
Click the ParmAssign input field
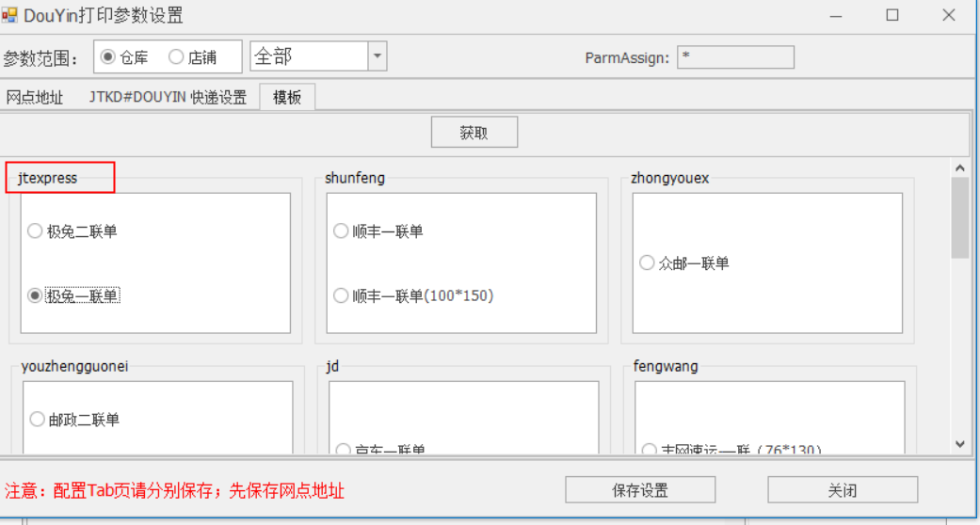point(735,56)
